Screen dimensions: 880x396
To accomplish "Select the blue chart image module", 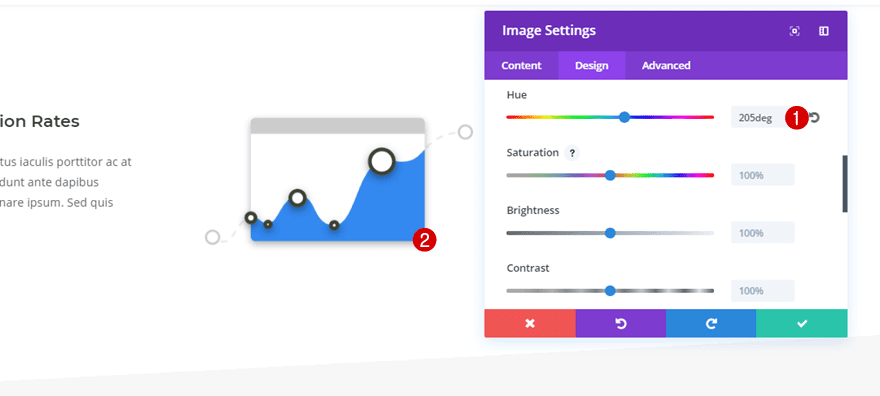I will pyautogui.click(x=338, y=179).
